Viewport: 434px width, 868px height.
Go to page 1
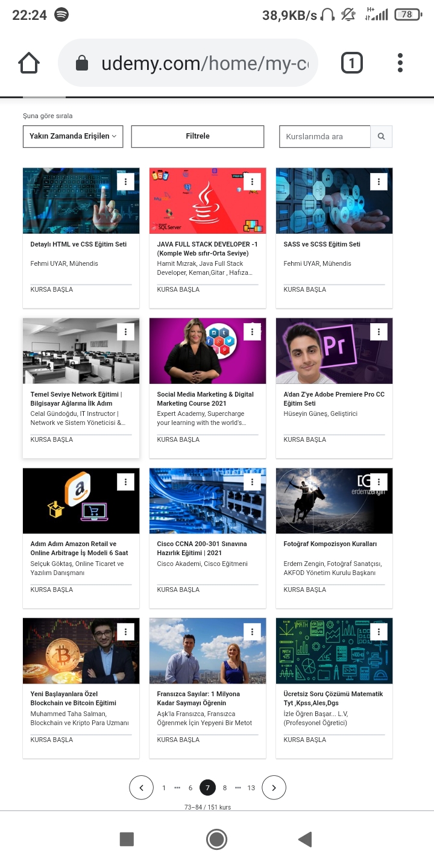(x=164, y=788)
